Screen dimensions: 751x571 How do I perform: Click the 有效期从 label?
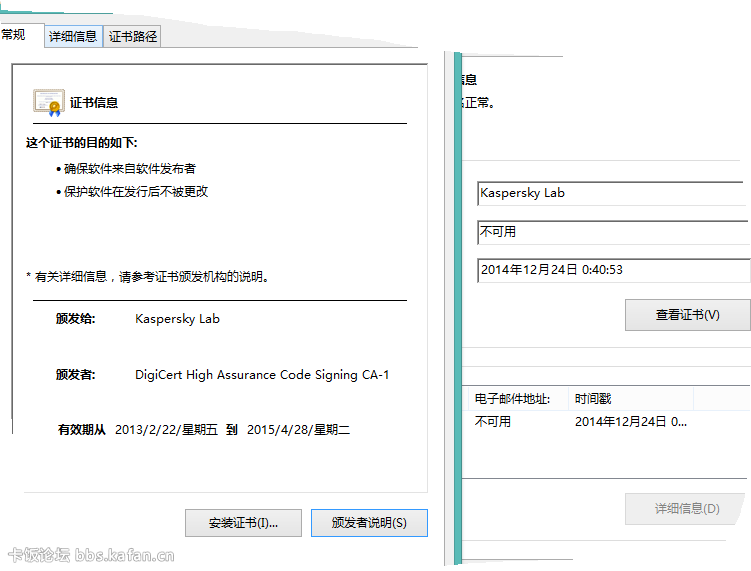tap(81, 430)
